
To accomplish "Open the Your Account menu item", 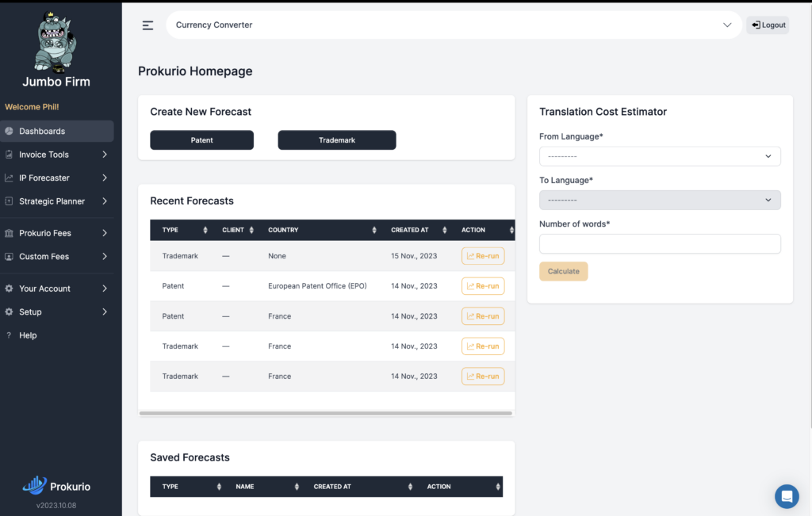I will click(x=57, y=289).
